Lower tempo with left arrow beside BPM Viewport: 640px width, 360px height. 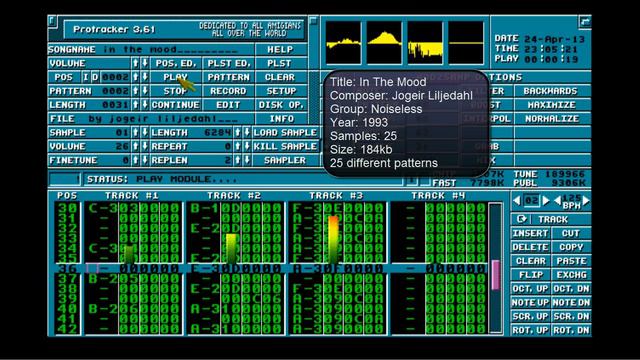tap(557, 200)
